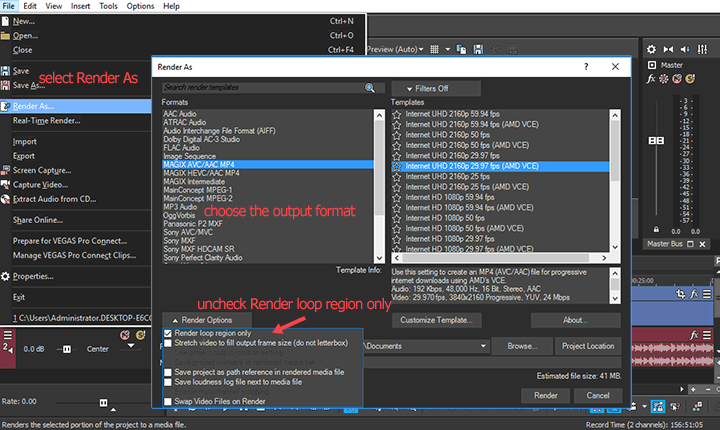720x430 pixels.
Task: Click Formats list scroll-down arrow
Action: click(x=379, y=258)
